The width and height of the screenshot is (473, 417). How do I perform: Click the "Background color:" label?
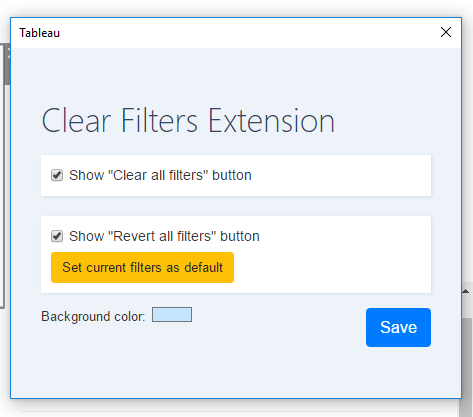pyautogui.click(x=93, y=316)
